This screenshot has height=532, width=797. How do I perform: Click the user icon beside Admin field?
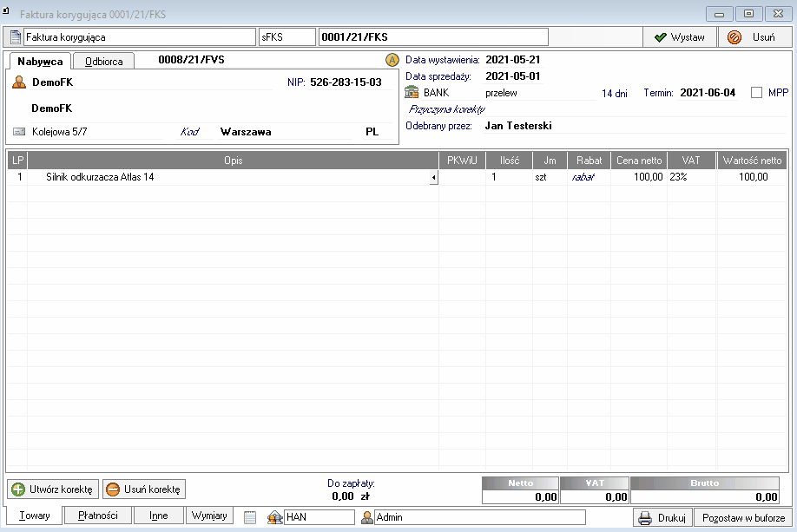[366, 517]
